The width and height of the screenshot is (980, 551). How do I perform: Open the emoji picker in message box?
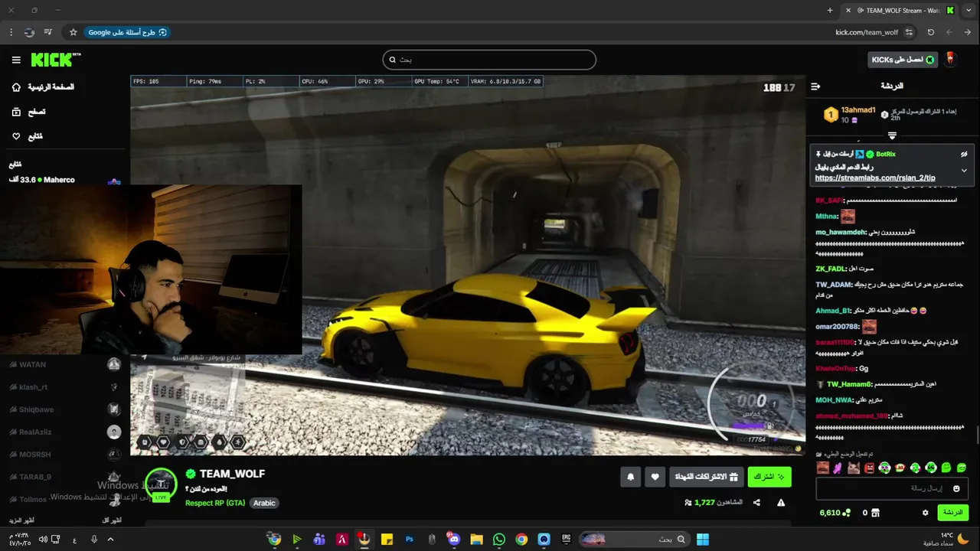[956, 488]
